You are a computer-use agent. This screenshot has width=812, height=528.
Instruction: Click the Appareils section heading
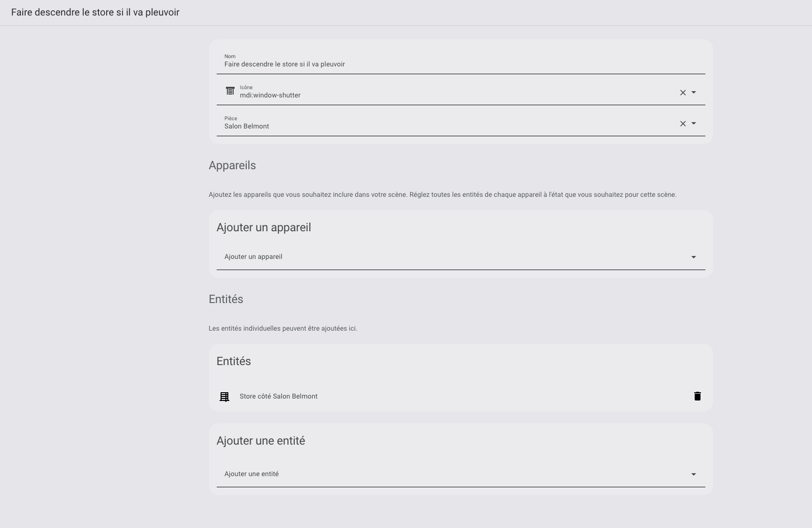[232, 165]
